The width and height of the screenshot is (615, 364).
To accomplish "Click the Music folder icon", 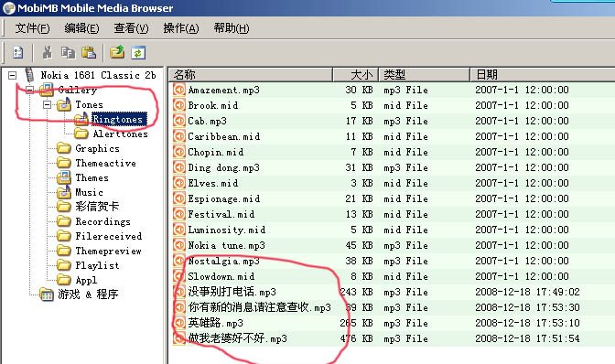I will coord(63,192).
